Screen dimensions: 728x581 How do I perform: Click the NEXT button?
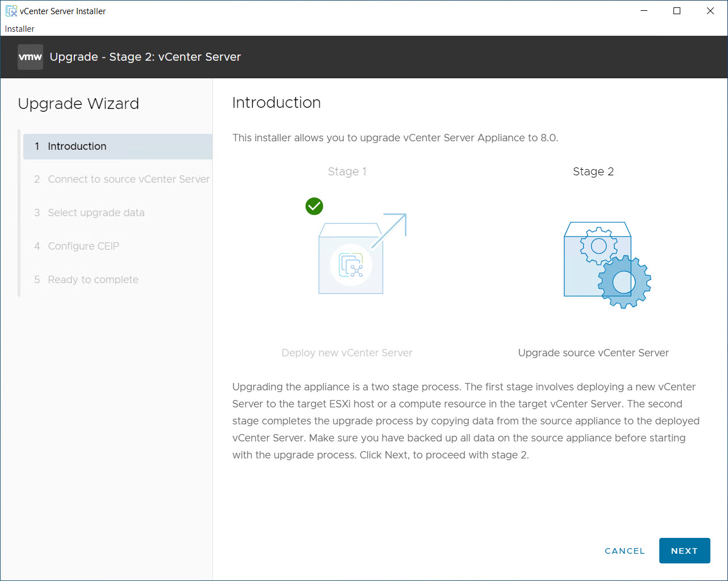(x=684, y=551)
